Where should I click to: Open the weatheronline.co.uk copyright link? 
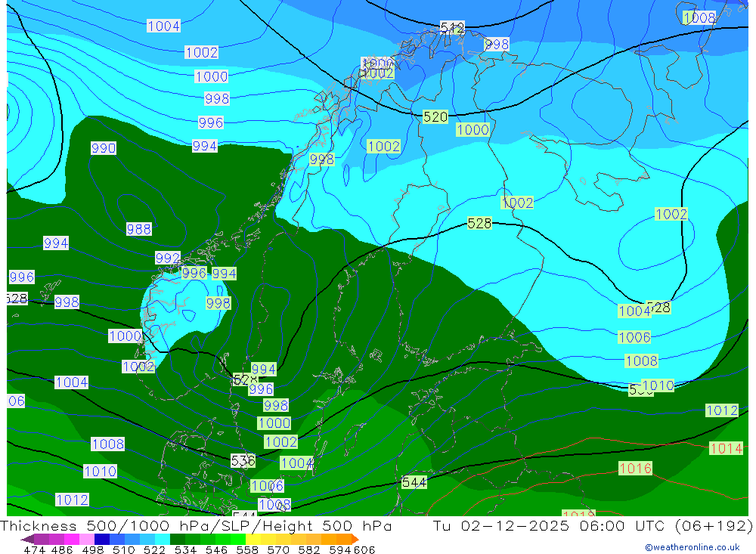coord(692,547)
